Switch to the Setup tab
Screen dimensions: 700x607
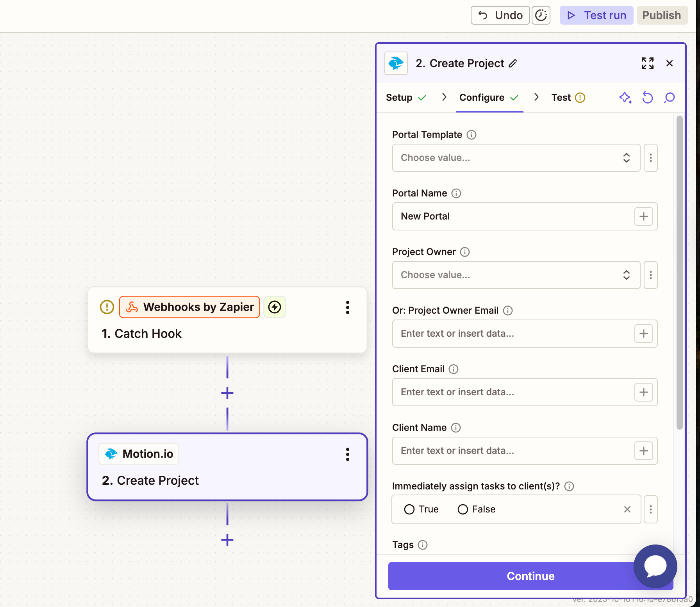click(406, 98)
